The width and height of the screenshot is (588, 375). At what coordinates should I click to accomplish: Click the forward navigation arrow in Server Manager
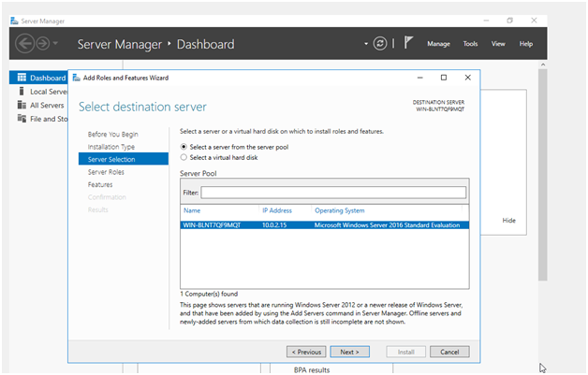(43, 43)
